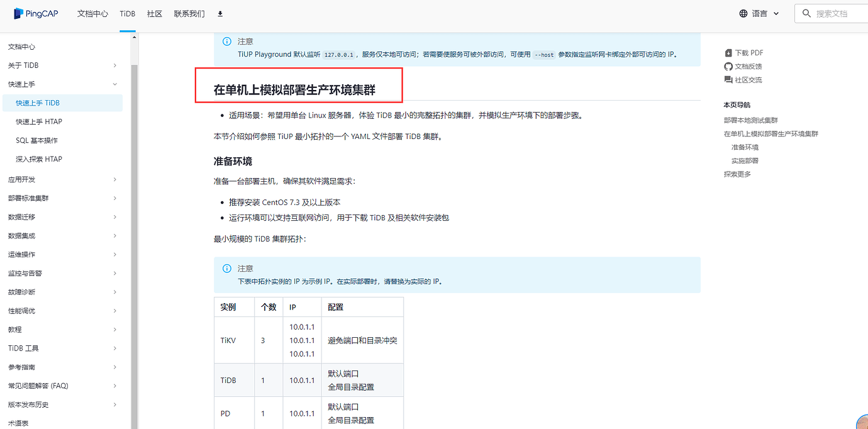This screenshot has height=429, width=868.
Task: Click sidebar scrollbar up arrow
Action: 134,37
